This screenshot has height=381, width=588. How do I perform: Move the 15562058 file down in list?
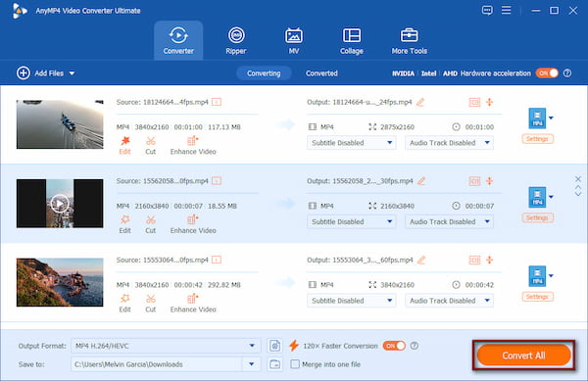coord(578,194)
